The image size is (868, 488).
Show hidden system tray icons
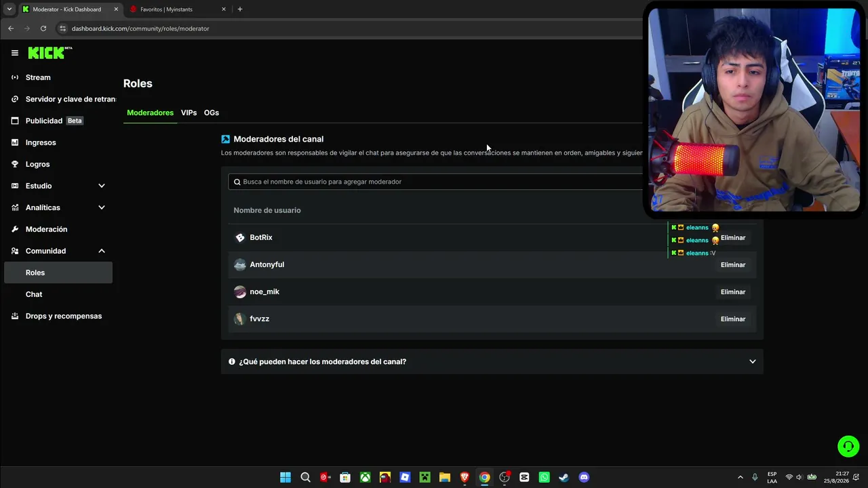pos(740,477)
